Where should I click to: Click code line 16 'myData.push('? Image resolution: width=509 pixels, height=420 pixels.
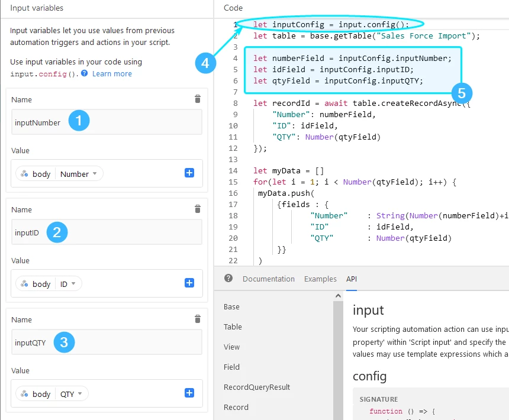coord(286,193)
